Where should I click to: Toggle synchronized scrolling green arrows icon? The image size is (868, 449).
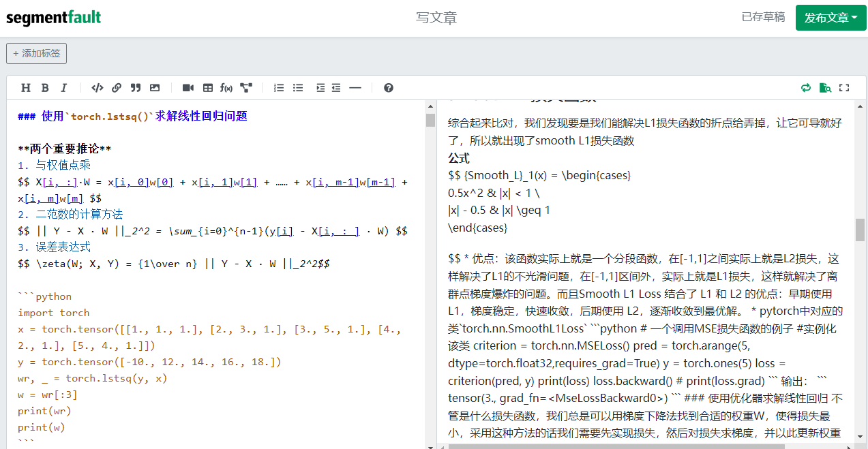[x=806, y=88]
